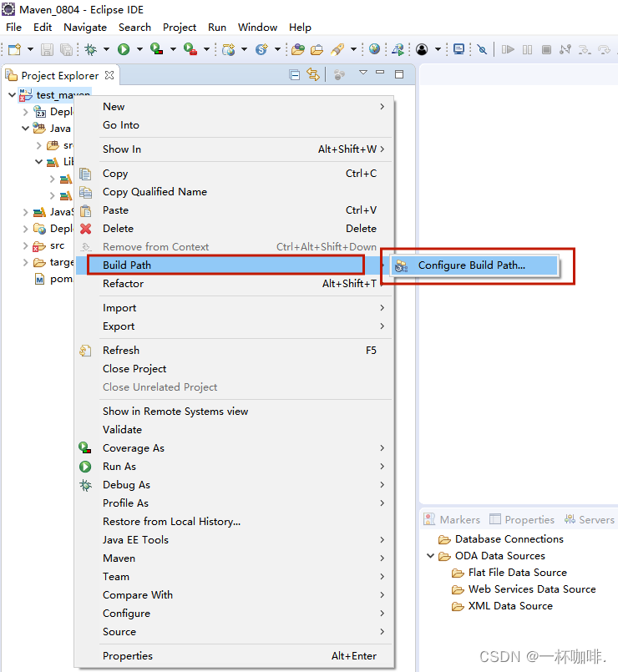Click the Skip All Breakpoints icon
The width and height of the screenshot is (618, 672).
[x=482, y=50]
